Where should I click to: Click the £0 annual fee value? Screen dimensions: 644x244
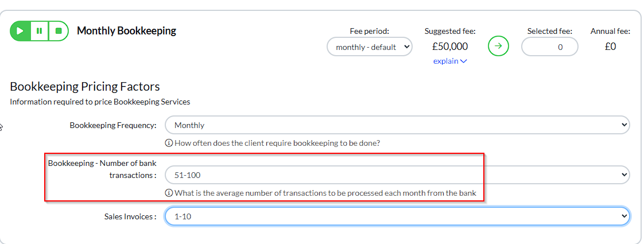[610, 47]
